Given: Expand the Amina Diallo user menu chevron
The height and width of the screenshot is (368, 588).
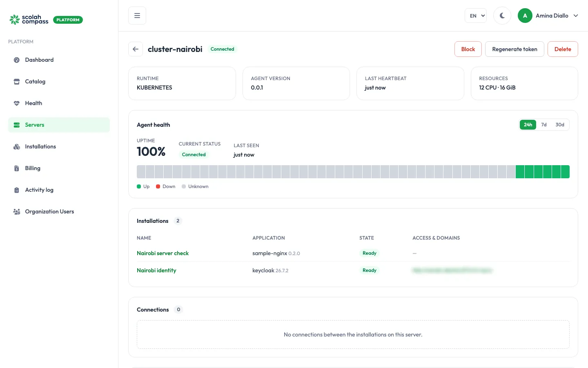Looking at the screenshot, I should tap(576, 16).
